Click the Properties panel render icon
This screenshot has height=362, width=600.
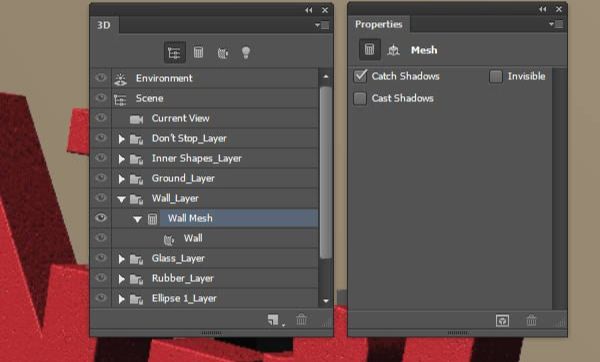(x=502, y=320)
